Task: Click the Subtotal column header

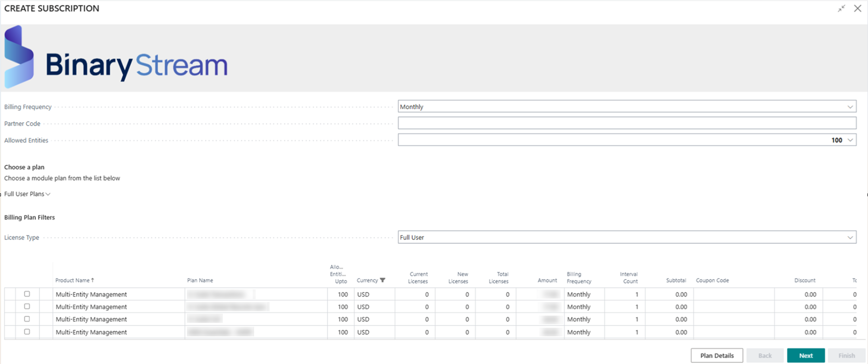Action: [676, 280]
